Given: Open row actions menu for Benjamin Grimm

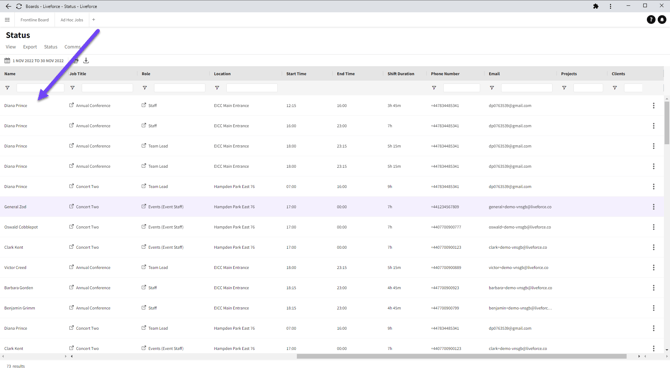Looking at the screenshot, I should tap(653, 308).
